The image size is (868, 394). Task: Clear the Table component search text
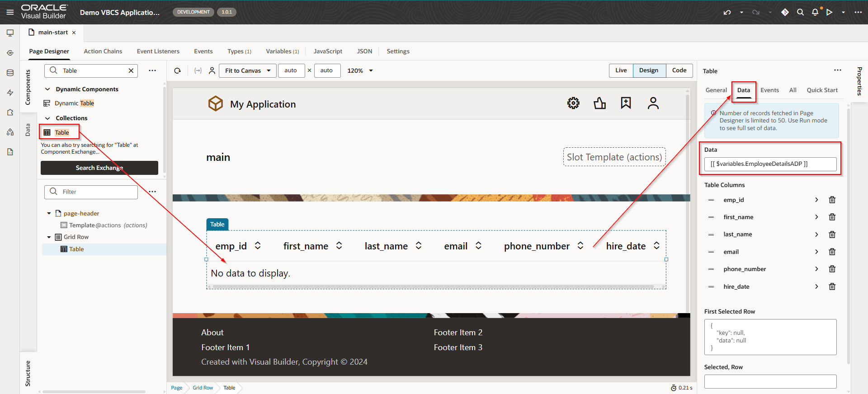coord(131,70)
